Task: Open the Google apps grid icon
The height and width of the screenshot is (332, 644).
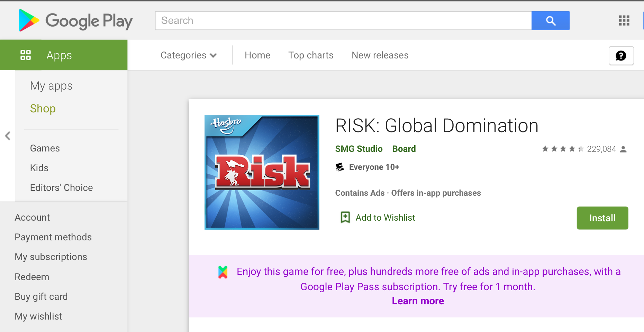Action: click(x=624, y=20)
